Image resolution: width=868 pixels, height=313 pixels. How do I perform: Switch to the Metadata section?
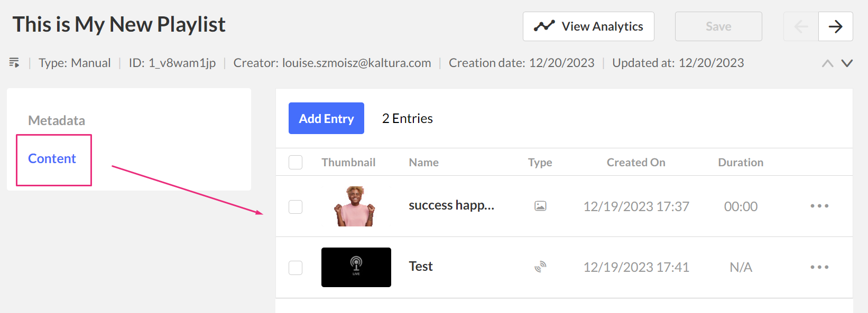57,120
